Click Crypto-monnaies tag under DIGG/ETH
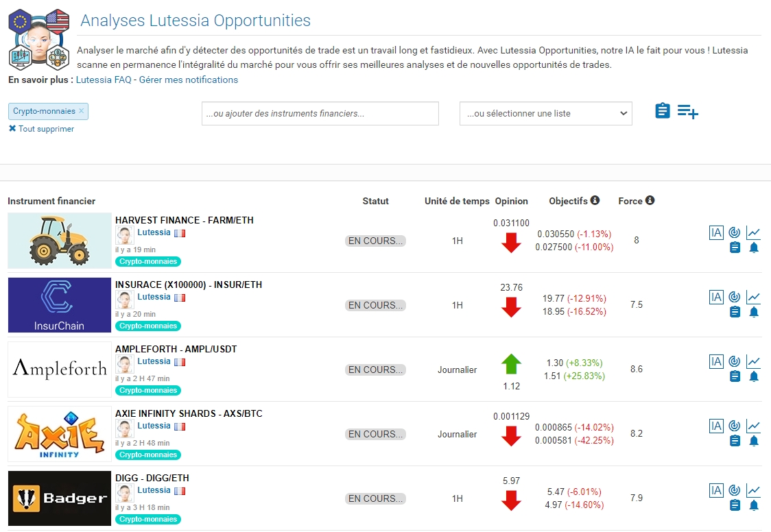The width and height of the screenshot is (771, 532). pyautogui.click(x=148, y=519)
